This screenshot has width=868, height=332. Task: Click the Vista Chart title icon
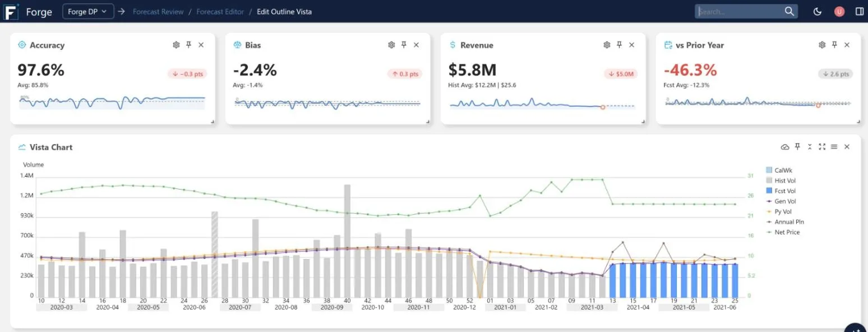(22, 147)
